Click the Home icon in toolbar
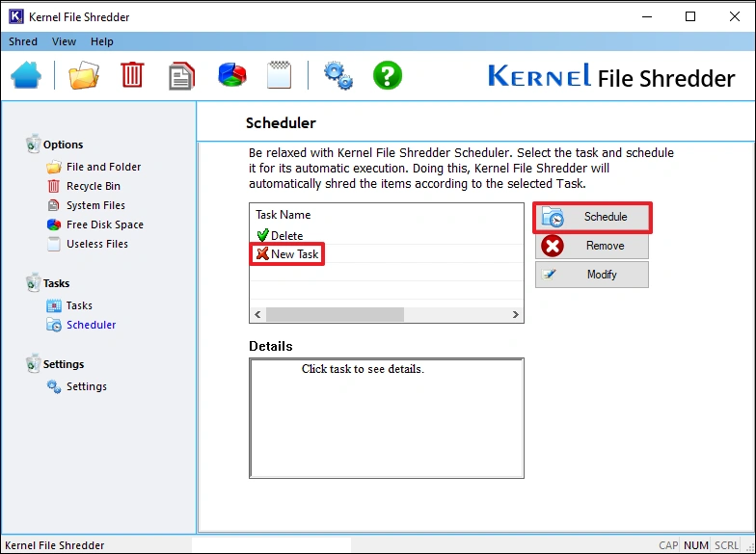Viewport: 756px width, 554px height. [x=26, y=75]
